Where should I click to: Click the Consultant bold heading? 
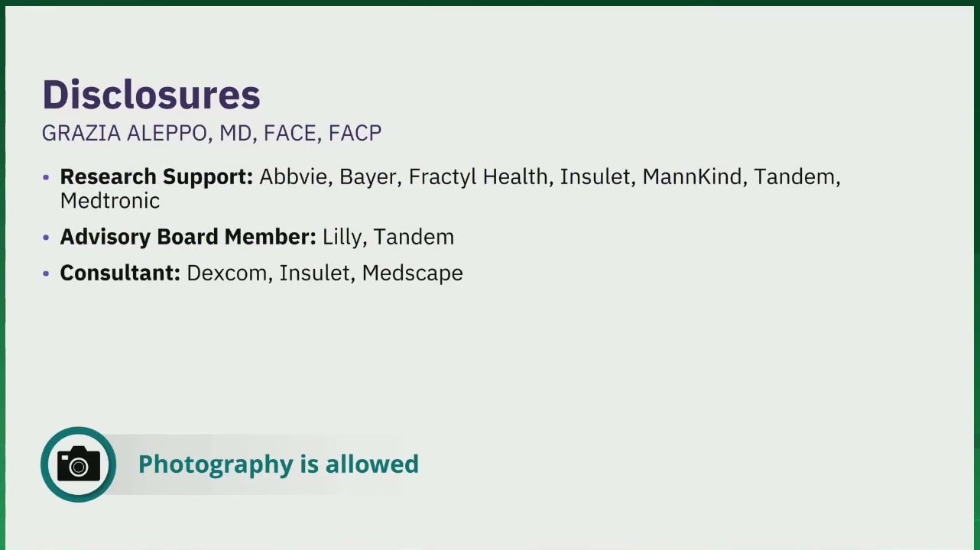click(120, 273)
